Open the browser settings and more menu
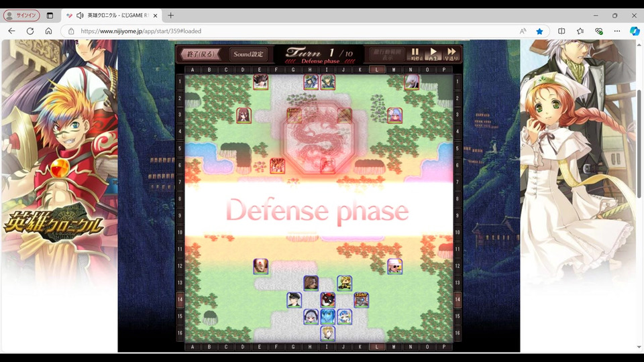Viewport: 644px width, 362px height. (617, 32)
